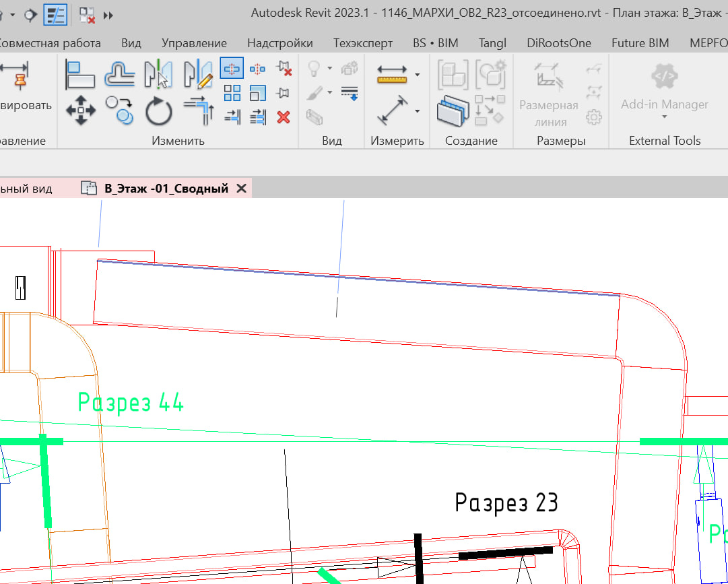Click Override Graphics paintbrush icon
Screen dimensions: 728x584
pos(315,93)
